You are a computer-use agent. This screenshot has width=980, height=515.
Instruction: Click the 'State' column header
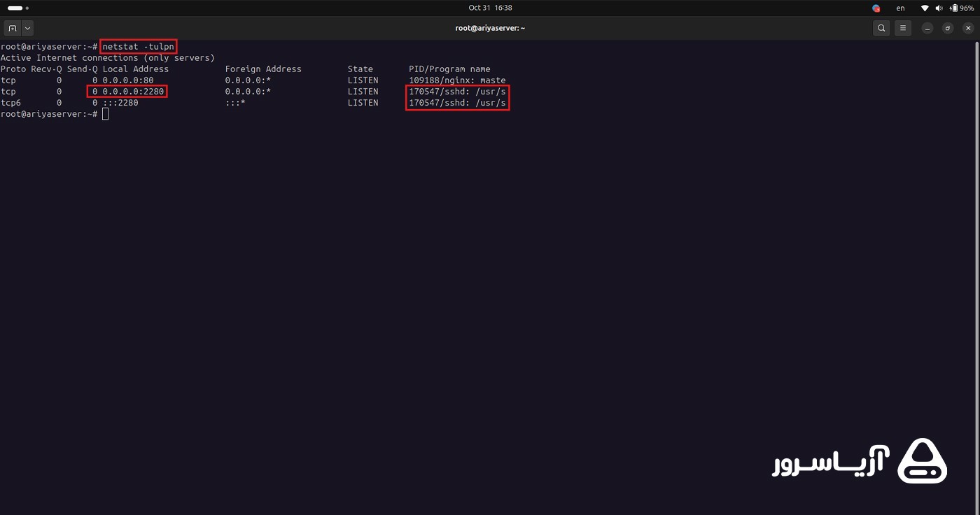click(x=360, y=69)
